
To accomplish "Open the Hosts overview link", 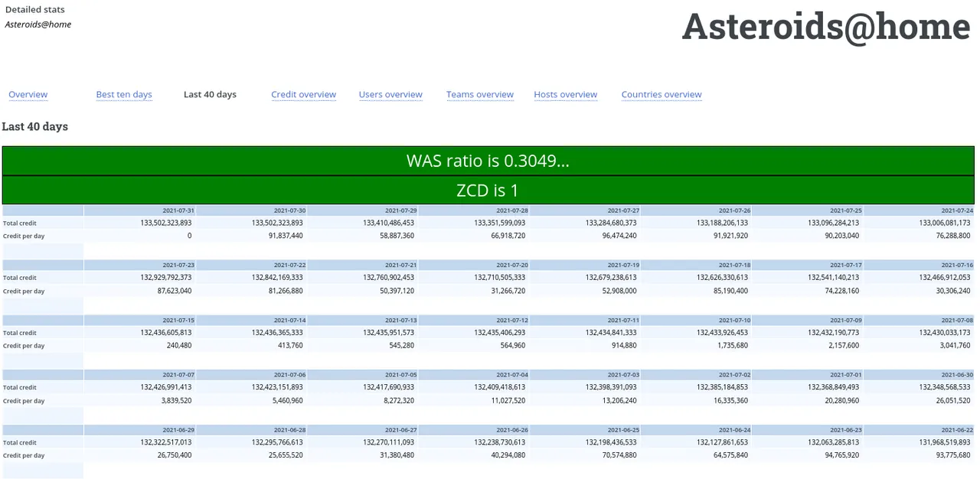I will click(565, 95).
